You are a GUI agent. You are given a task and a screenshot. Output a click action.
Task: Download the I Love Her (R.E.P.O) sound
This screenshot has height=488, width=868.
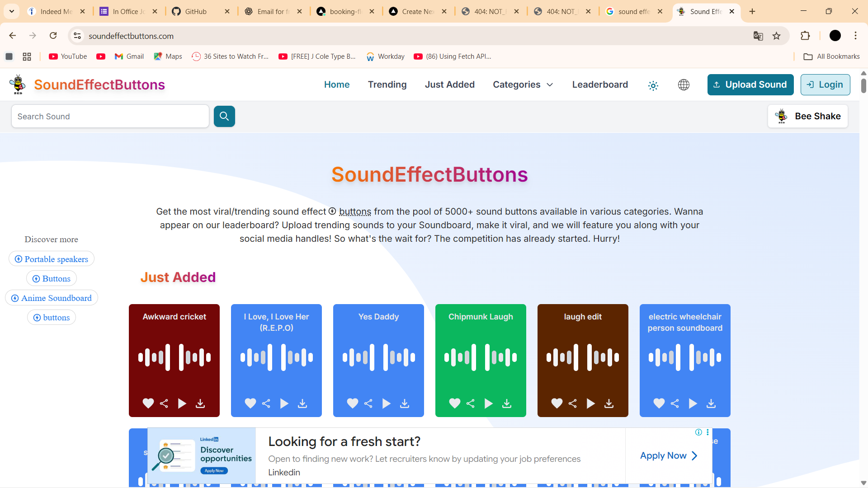pos(302,403)
